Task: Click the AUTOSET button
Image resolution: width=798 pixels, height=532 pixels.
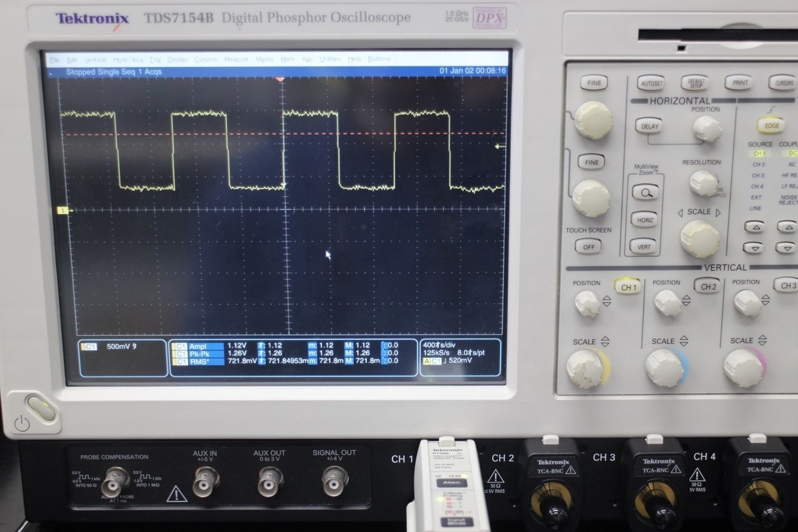Action: pos(650,84)
